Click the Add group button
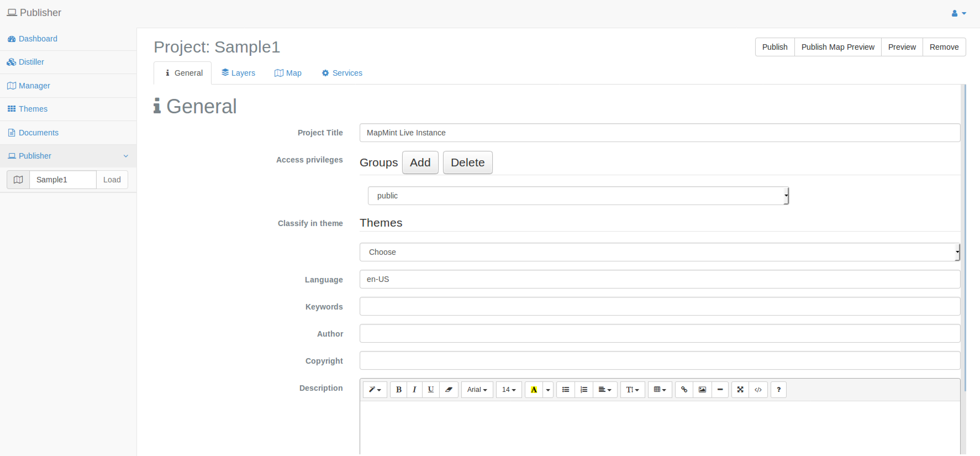 point(420,163)
